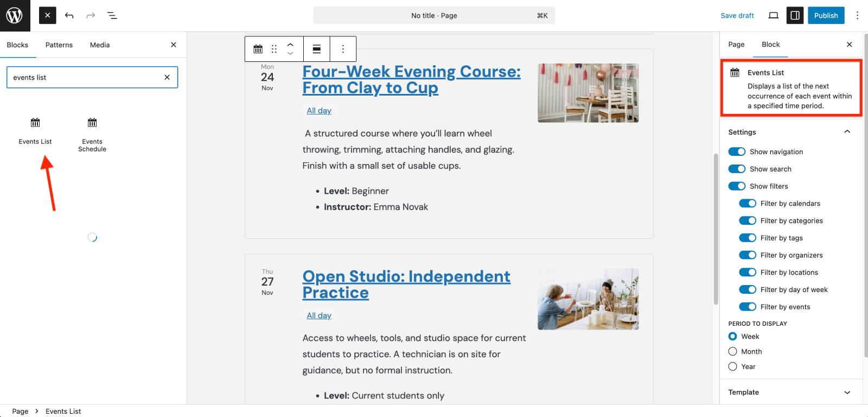The width and height of the screenshot is (868, 417).
Task: Insert the Events Schedule block
Action: (x=92, y=134)
